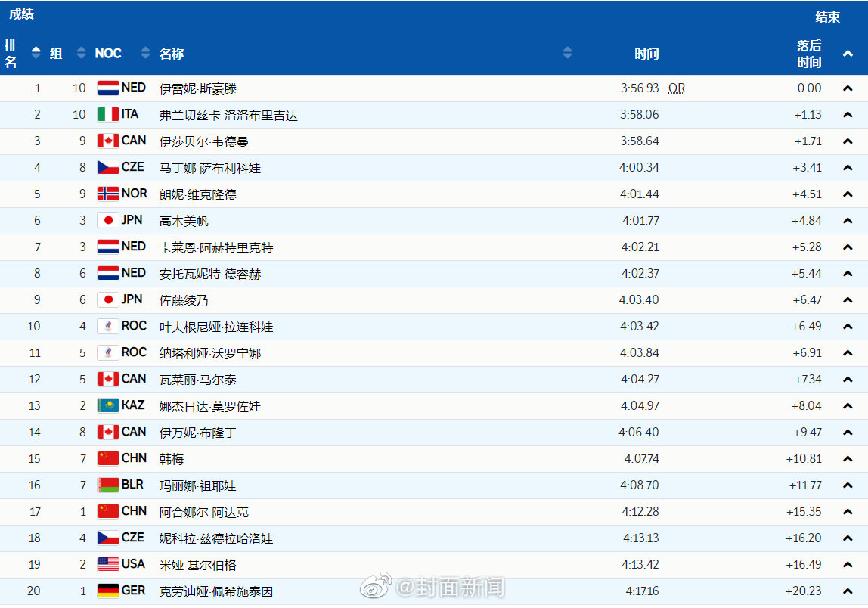
Task: Click the Belarus flag next to BLR
Action: pyautogui.click(x=108, y=485)
